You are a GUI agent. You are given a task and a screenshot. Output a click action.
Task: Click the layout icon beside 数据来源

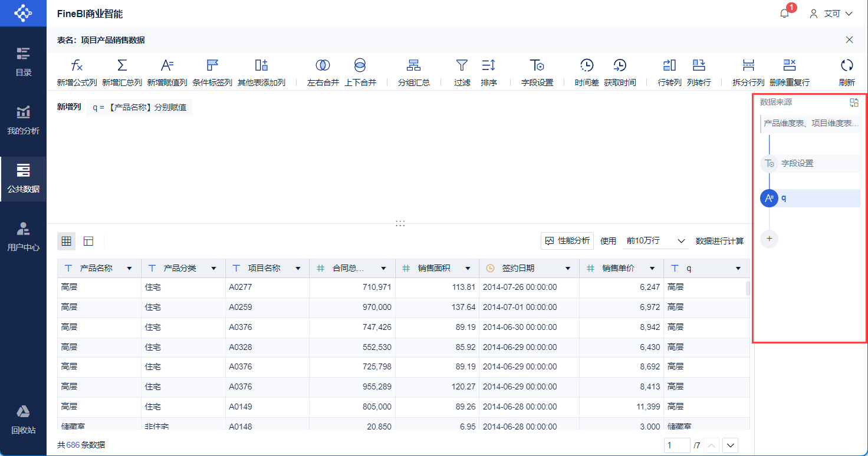pyautogui.click(x=854, y=103)
